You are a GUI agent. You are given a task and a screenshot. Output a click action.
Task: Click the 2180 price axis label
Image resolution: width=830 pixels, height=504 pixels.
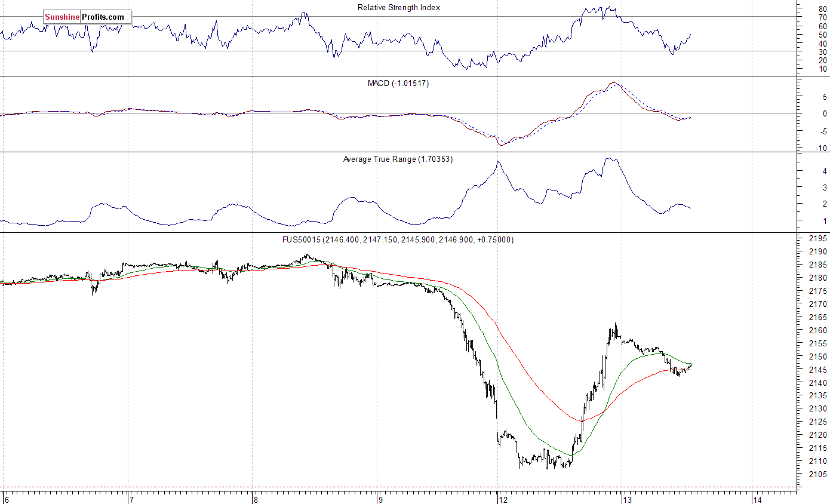[819, 278]
